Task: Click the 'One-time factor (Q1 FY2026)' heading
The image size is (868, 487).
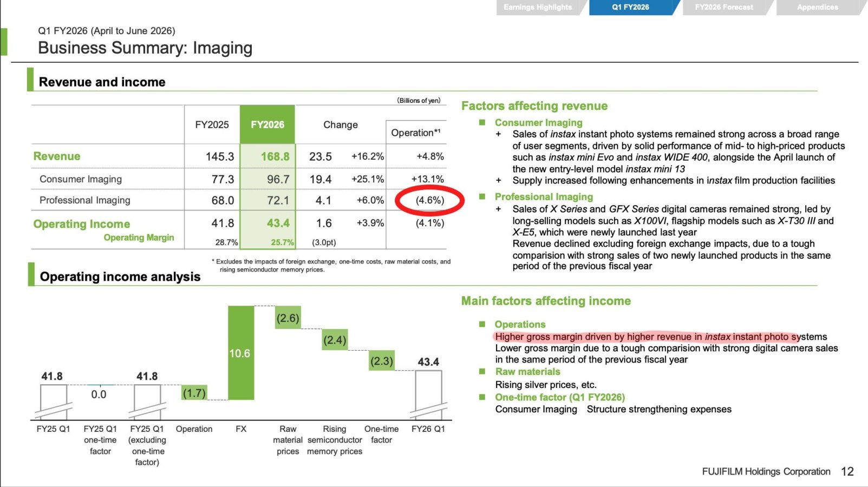Action: click(x=560, y=397)
